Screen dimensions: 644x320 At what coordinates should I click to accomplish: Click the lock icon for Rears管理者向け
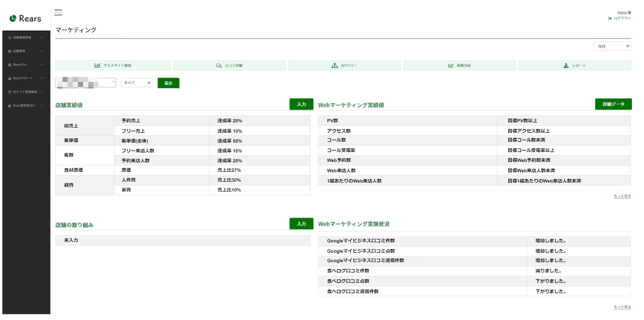[x=9, y=105]
